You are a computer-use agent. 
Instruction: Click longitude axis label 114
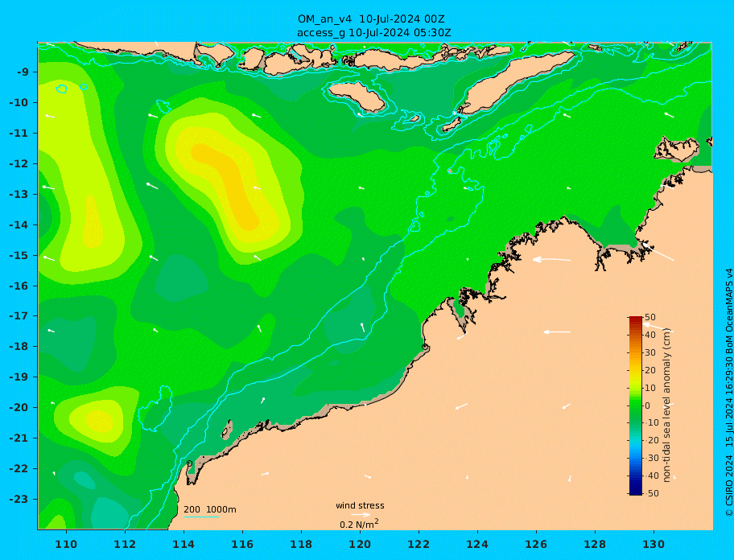(x=183, y=544)
